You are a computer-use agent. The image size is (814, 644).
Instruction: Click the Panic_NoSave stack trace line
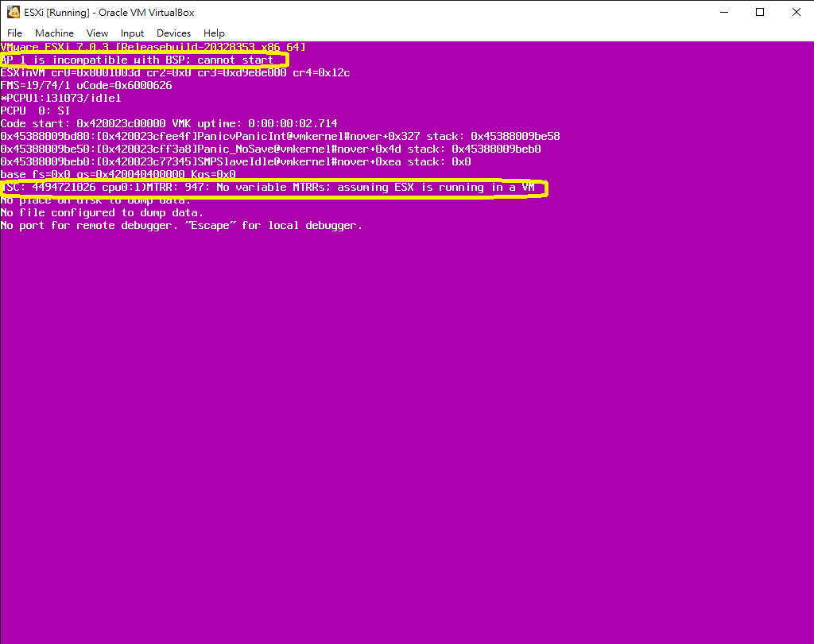pos(271,149)
